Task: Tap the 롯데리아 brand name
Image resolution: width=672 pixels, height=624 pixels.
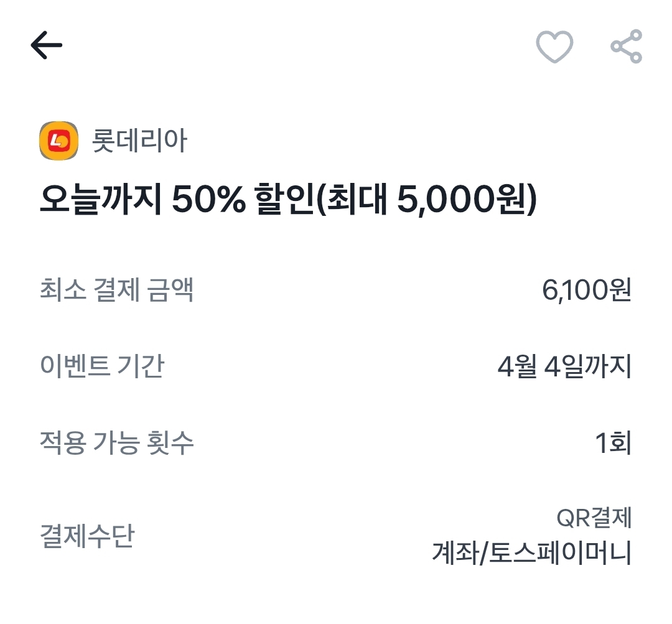Action: pos(139,142)
